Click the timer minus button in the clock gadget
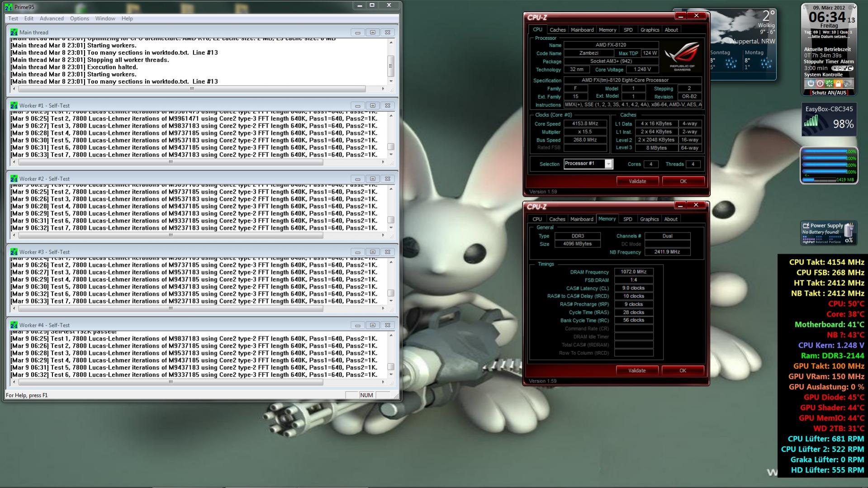868x488 pixels. tap(840, 68)
